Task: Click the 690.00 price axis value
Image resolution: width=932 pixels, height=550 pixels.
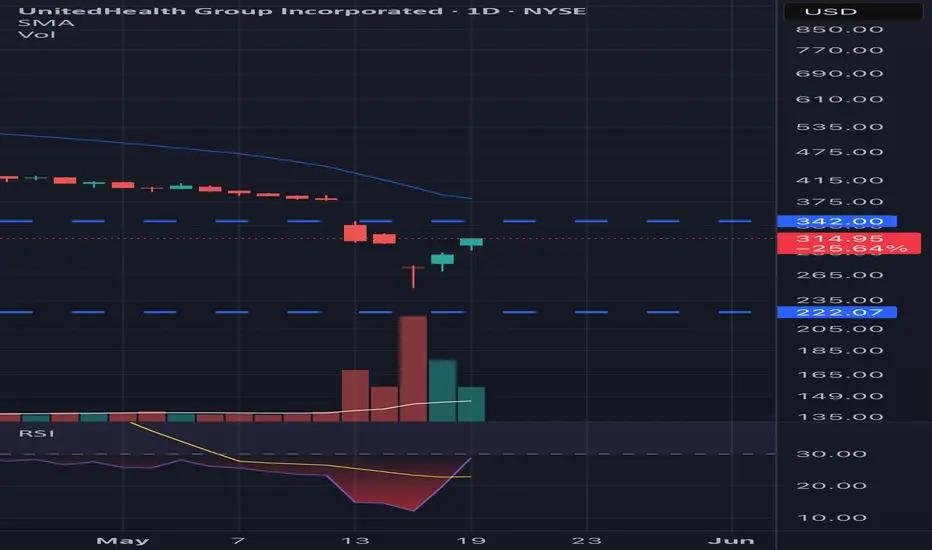Action: [839, 74]
